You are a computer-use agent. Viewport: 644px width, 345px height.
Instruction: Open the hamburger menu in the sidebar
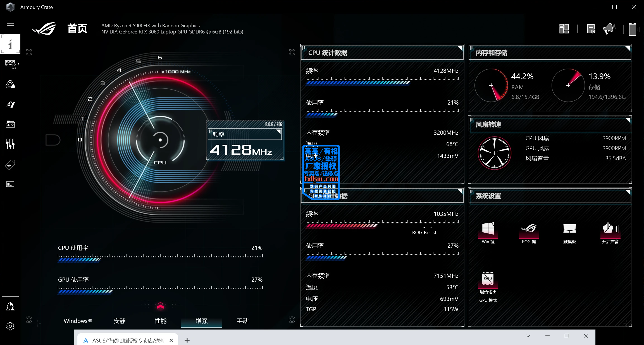click(10, 24)
